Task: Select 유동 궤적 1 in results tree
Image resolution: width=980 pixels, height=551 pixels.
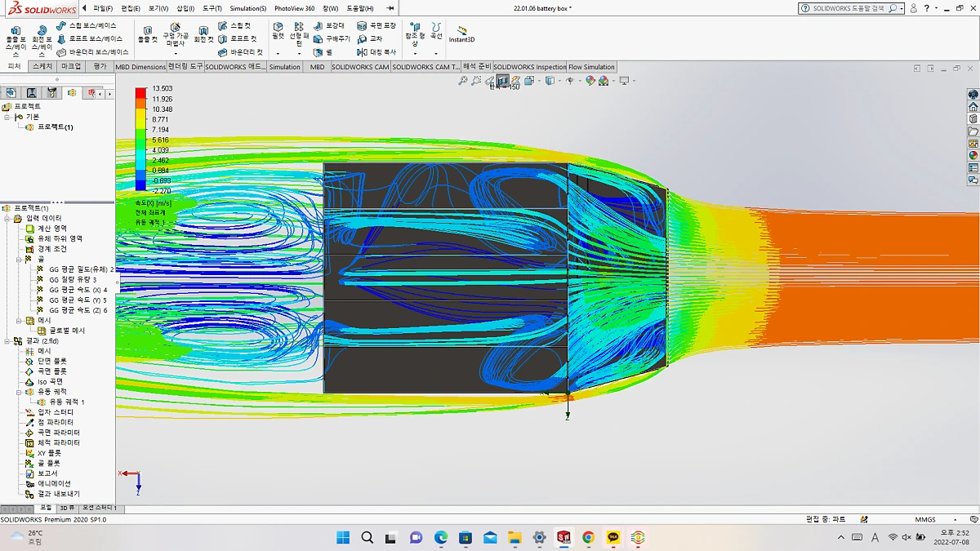Action: click(66, 402)
